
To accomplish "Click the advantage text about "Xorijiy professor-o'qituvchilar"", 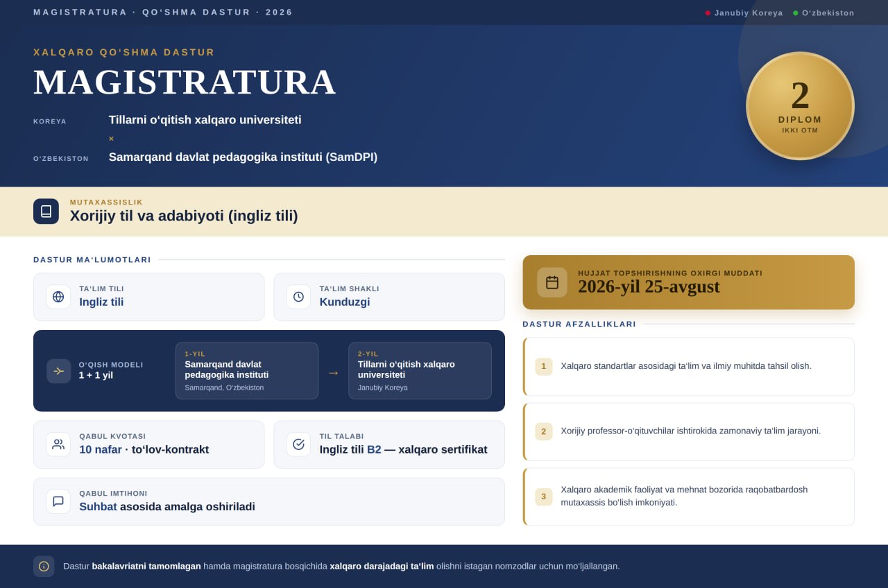I will pyautogui.click(x=691, y=431).
